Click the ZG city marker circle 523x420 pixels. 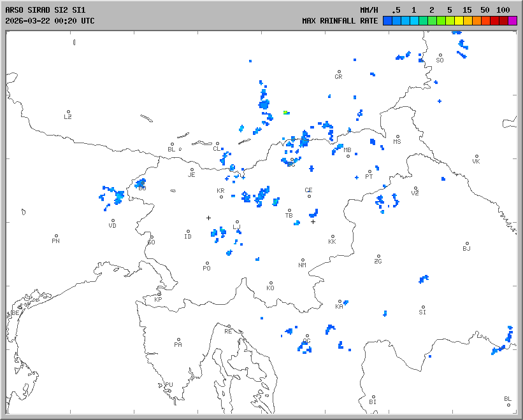(378, 256)
